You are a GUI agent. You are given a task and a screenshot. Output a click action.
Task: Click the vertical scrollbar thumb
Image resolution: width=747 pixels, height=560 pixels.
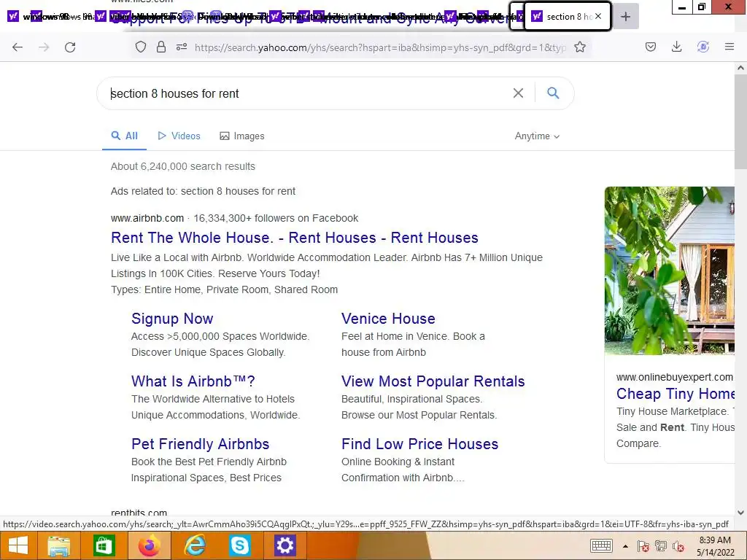pos(740,122)
